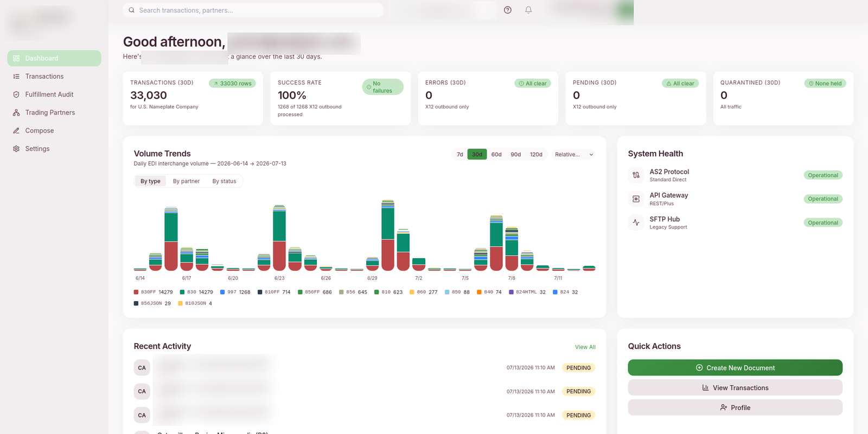Select the Compose pencil icon
868x434 pixels.
point(16,131)
